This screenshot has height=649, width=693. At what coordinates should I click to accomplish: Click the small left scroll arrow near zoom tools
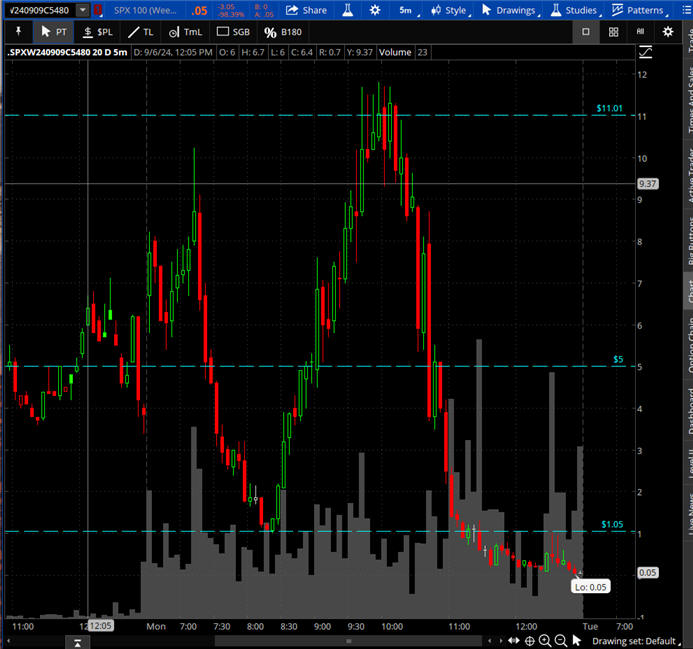490,641
